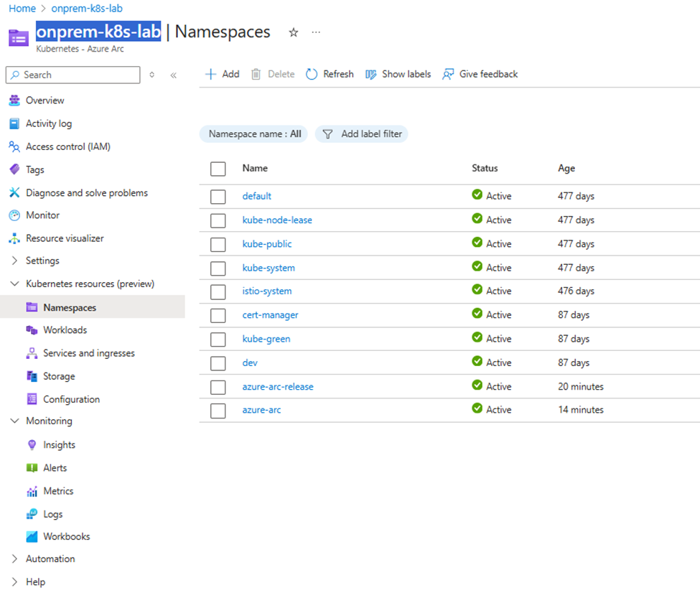700x590 pixels.
Task: Check the box for default namespace
Action: (x=218, y=197)
